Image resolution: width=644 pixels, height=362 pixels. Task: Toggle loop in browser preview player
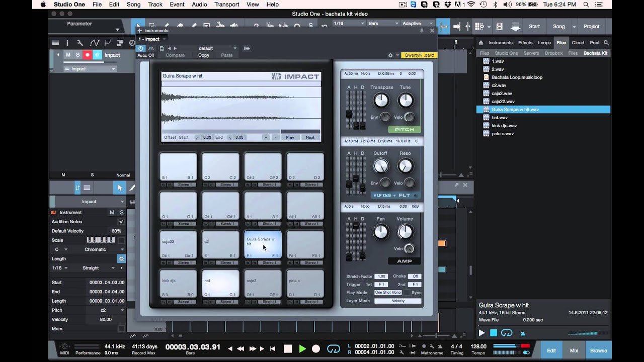pyautogui.click(x=507, y=333)
